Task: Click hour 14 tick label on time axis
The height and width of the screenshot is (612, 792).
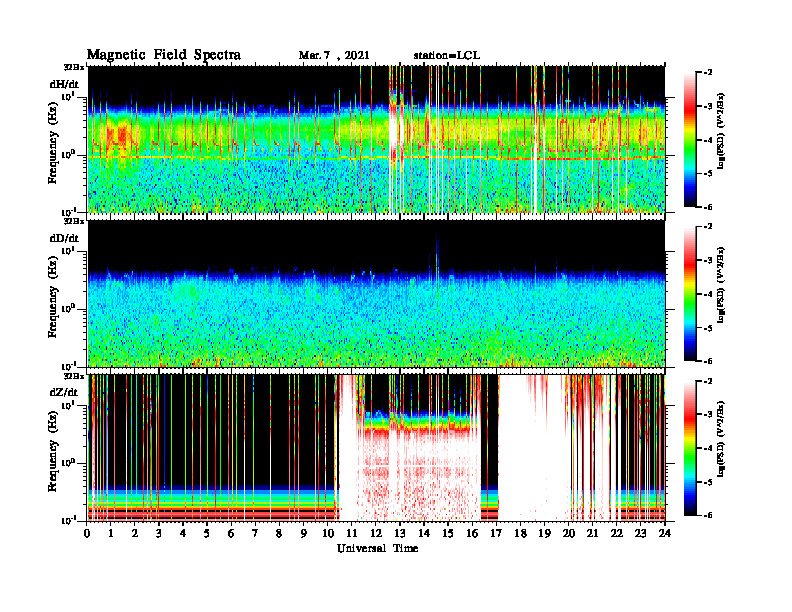Action: click(424, 533)
